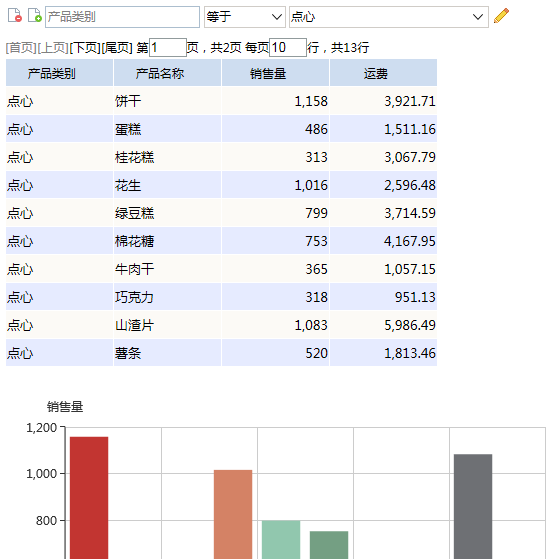Click the page number input box

(168, 47)
